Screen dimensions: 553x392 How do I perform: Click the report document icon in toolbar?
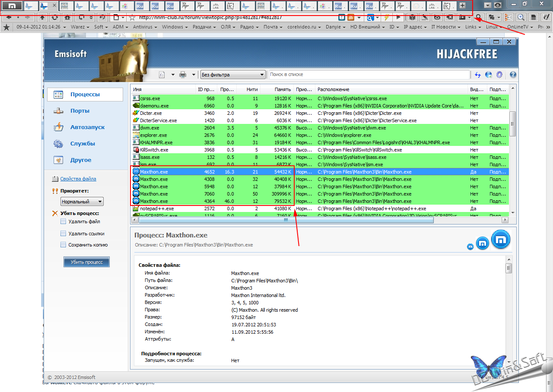coord(162,75)
